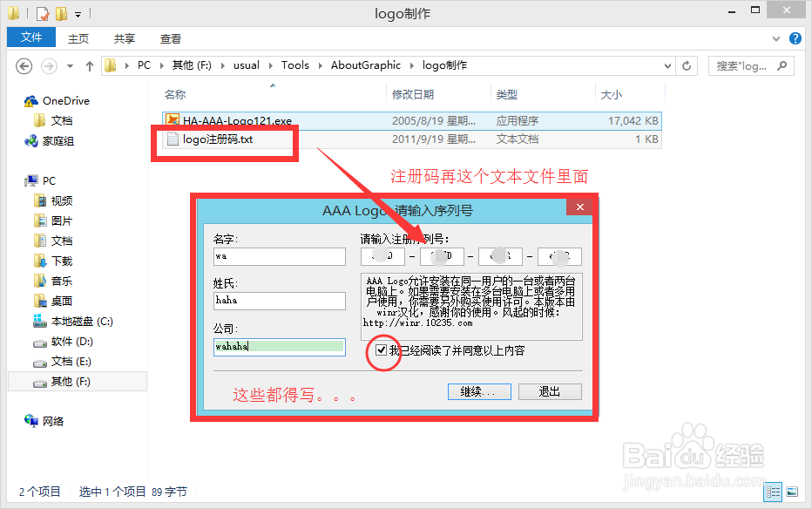Image resolution: width=812 pixels, height=509 pixels.
Task: Minimize the logo制作 Explorer window
Action: tap(732, 10)
